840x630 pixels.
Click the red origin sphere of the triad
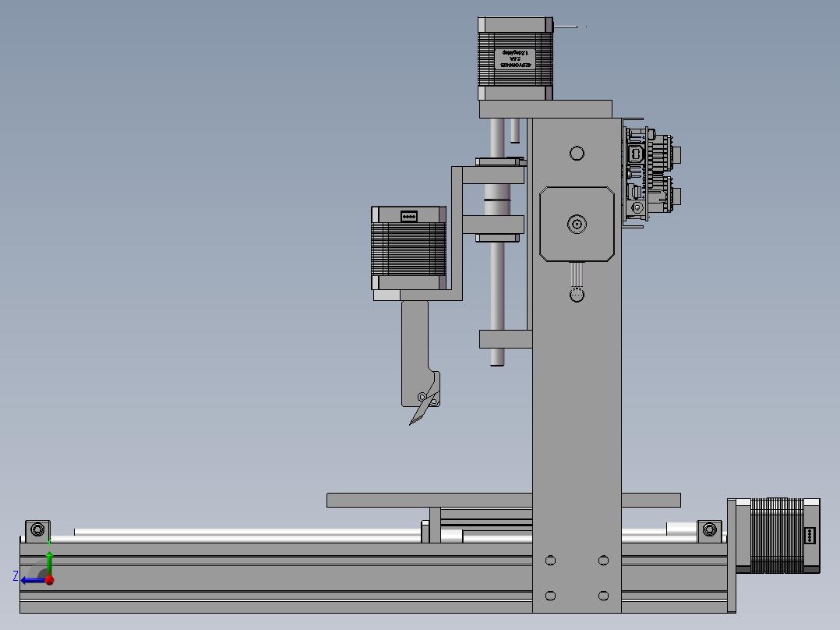click(50, 579)
